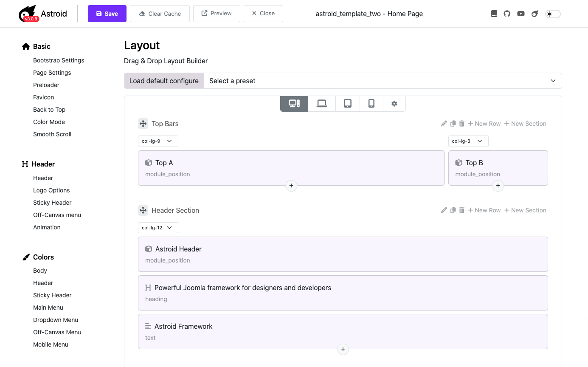
Task: Open Color Mode settings
Action: click(x=49, y=122)
